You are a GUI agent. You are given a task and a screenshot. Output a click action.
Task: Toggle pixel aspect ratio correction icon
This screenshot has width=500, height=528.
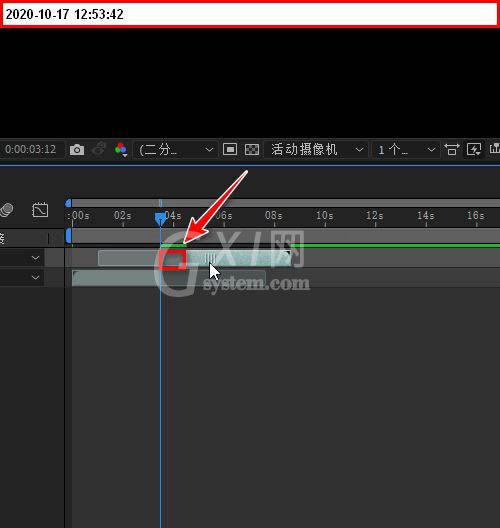coord(452,149)
